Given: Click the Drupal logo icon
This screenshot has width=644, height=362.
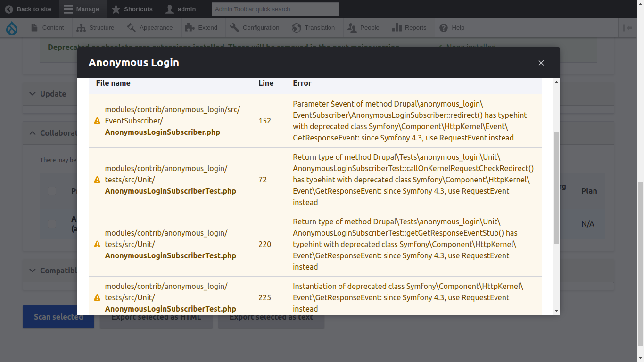Looking at the screenshot, I should [x=12, y=28].
